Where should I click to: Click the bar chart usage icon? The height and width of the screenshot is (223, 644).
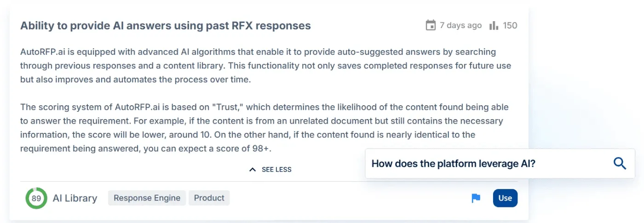tap(494, 25)
